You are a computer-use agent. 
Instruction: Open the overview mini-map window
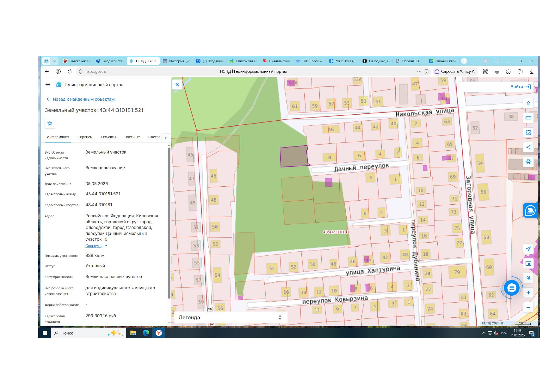[x=528, y=263]
